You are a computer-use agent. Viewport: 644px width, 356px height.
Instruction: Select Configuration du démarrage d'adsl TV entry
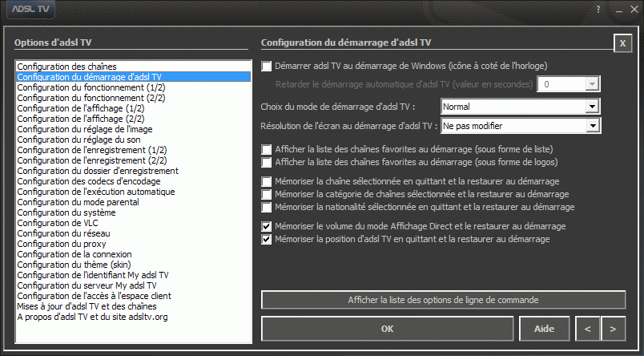click(134, 77)
